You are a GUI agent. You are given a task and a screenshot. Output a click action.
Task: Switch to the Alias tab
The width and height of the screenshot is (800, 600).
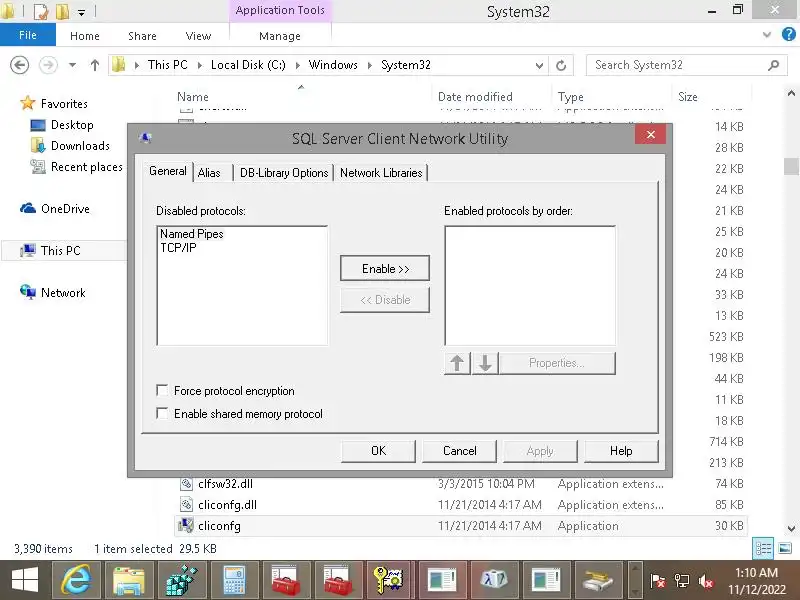[210, 173]
